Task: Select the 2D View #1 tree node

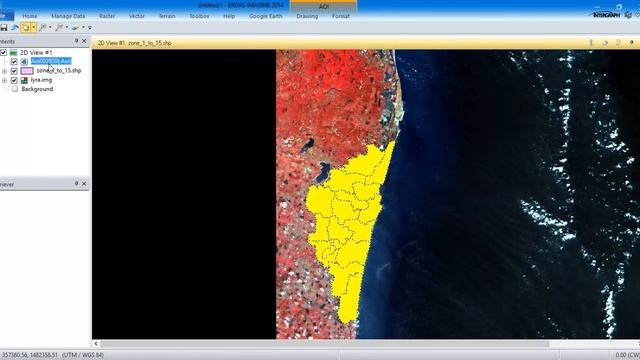Action: click(36, 52)
